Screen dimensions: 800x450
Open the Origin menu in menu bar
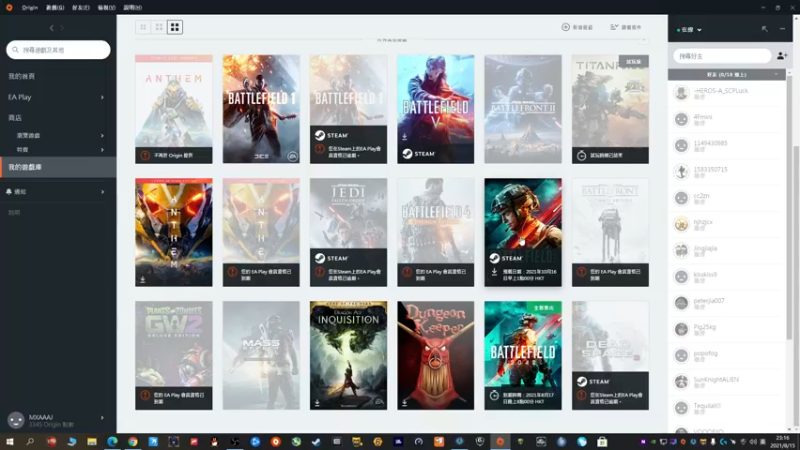coord(30,8)
